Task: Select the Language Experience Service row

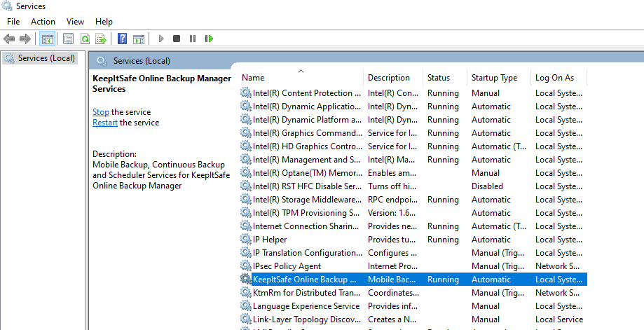Action: [x=413, y=305]
